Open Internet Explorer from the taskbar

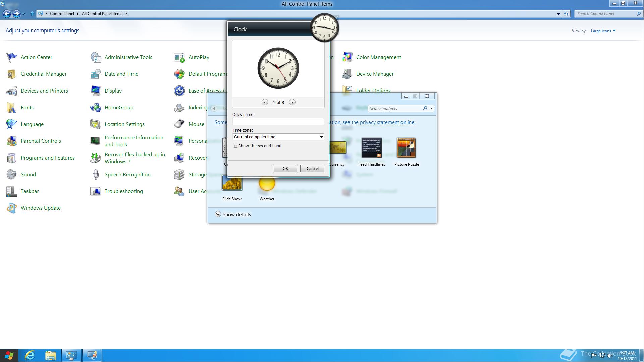(x=30, y=355)
